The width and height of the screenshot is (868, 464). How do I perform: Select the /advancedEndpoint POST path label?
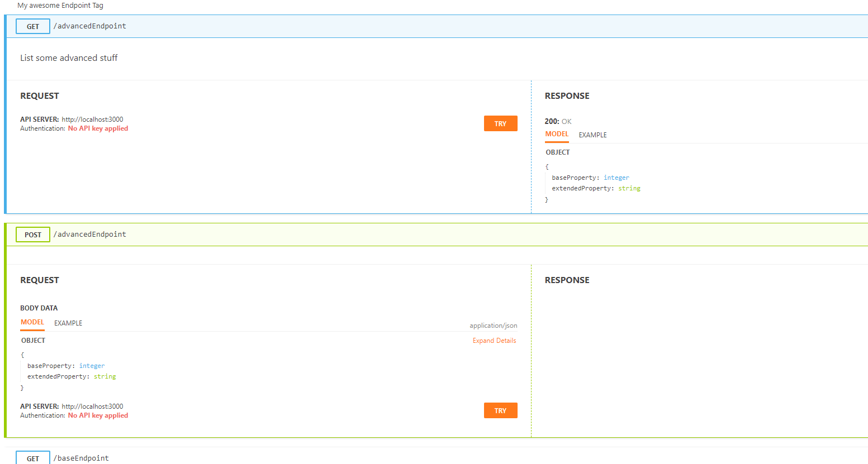(89, 235)
